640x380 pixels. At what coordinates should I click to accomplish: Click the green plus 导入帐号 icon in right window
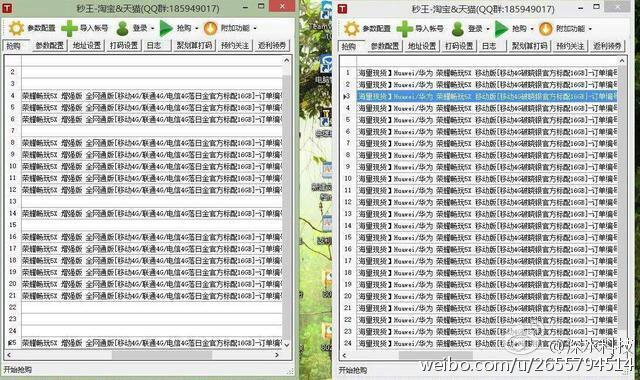(x=404, y=29)
